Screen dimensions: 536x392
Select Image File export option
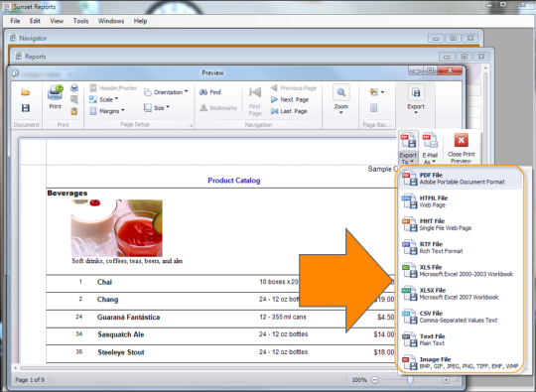click(461, 362)
